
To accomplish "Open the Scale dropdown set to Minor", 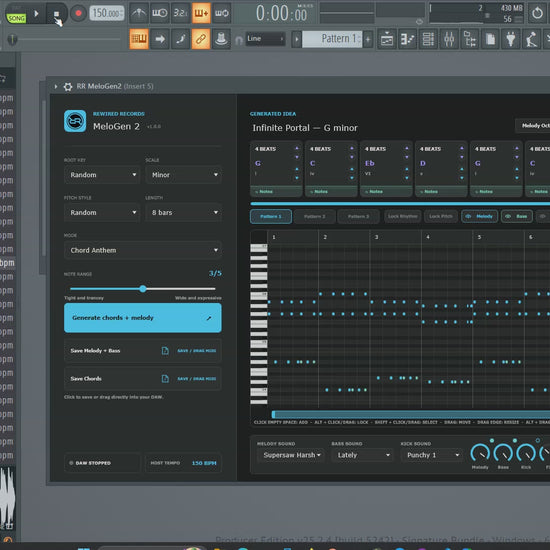I will point(183,175).
